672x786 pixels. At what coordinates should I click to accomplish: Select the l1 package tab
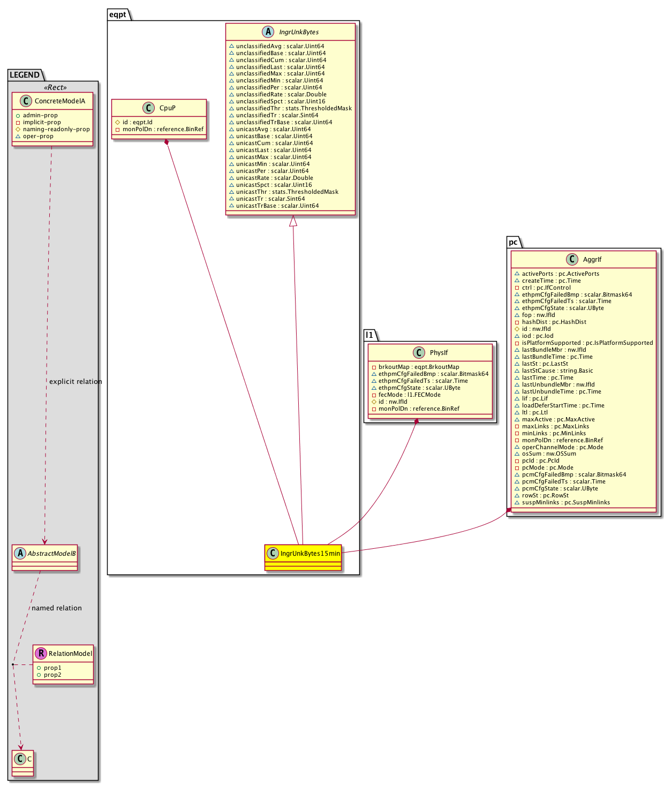pos(369,335)
